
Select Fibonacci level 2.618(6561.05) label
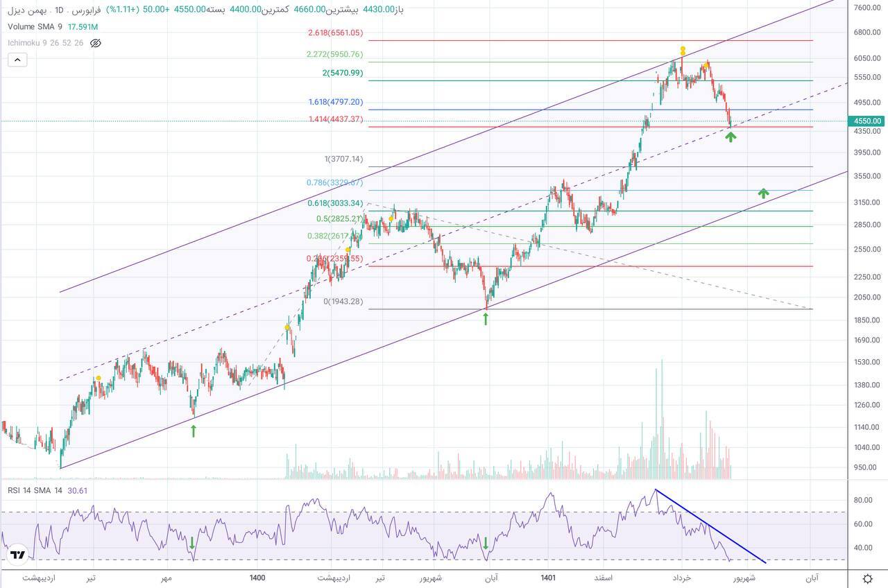click(336, 33)
